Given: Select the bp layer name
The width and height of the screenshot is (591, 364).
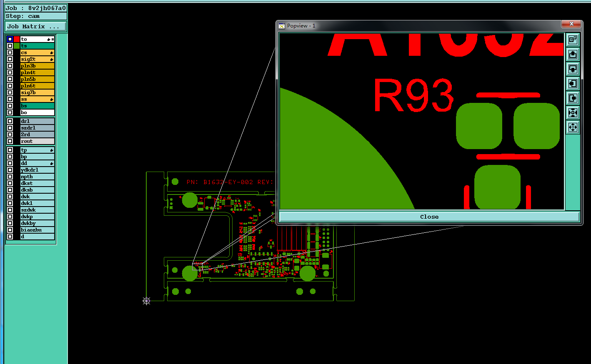Looking at the screenshot, I should click(x=38, y=157).
